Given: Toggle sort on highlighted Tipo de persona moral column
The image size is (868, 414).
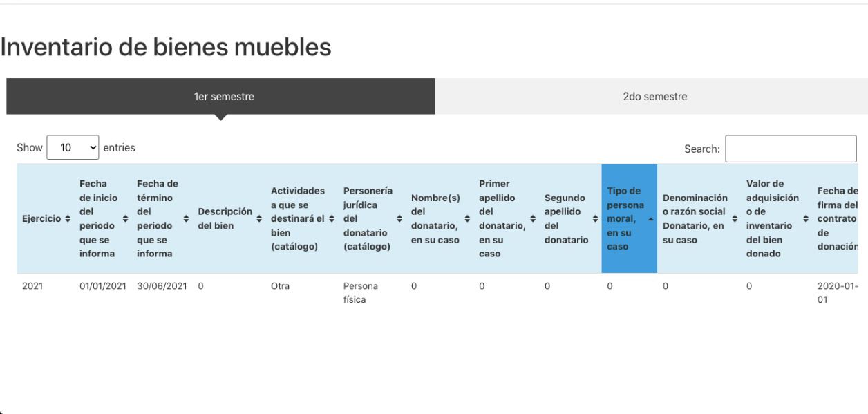Looking at the screenshot, I should click(x=629, y=219).
